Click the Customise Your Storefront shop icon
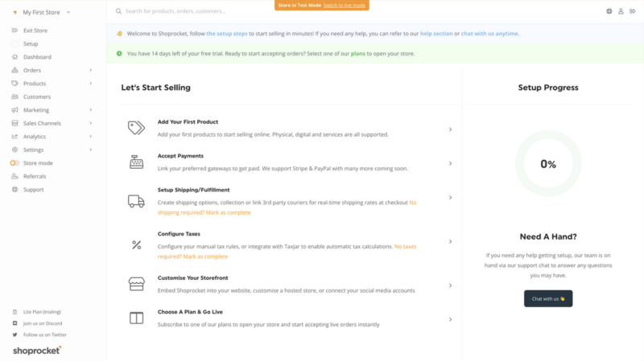The image size is (644, 361). tap(136, 284)
